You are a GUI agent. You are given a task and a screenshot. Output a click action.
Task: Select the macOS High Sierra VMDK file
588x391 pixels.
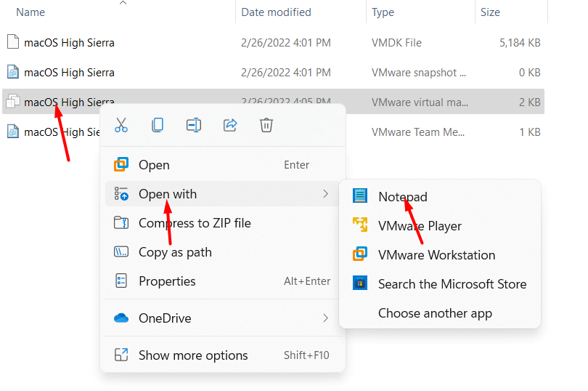click(69, 43)
